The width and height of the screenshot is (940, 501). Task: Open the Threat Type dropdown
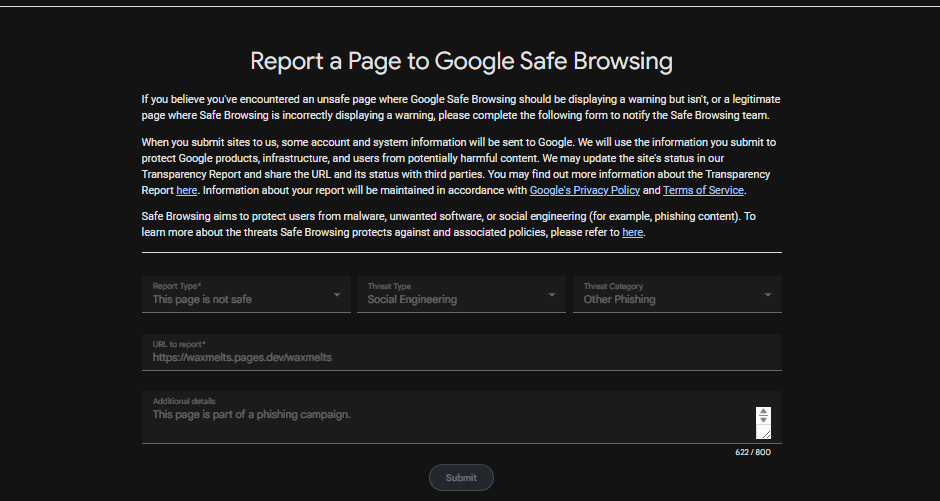[x=461, y=294]
